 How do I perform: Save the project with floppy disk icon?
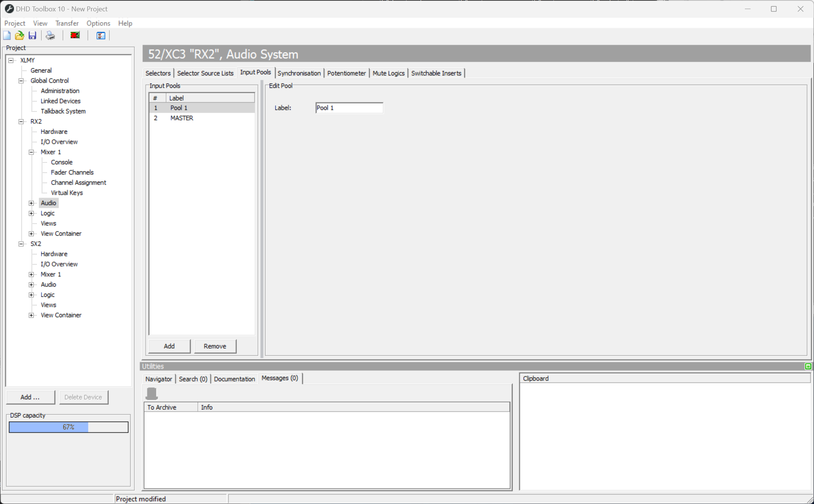click(32, 35)
